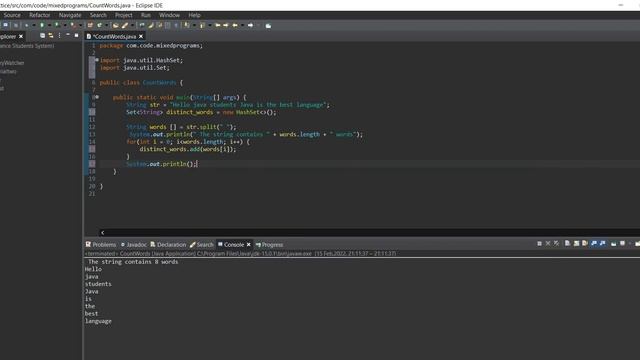Switch to the Javadoc tab

point(133,244)
